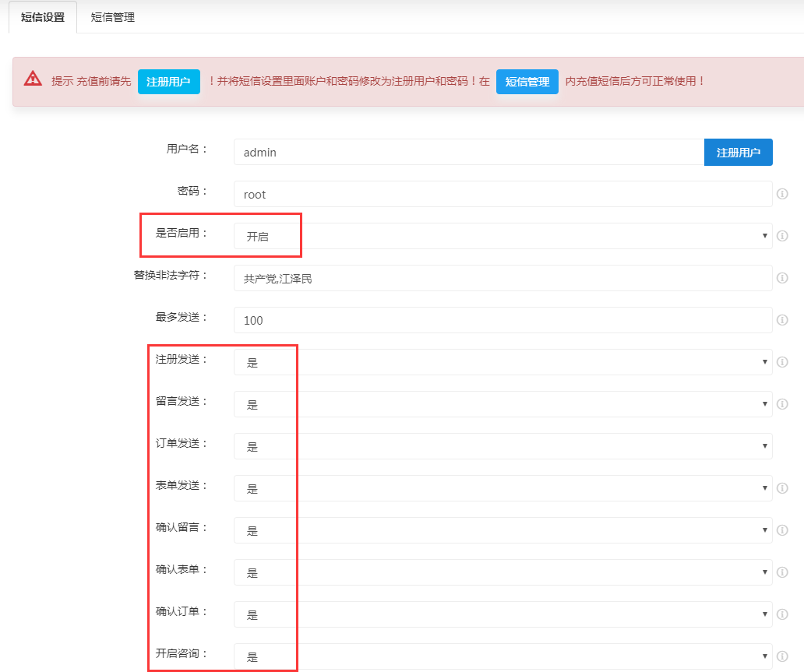Click the info icon next to 留言发送
The height and width of the screenshot is (672, 804).
click(782, 404)
